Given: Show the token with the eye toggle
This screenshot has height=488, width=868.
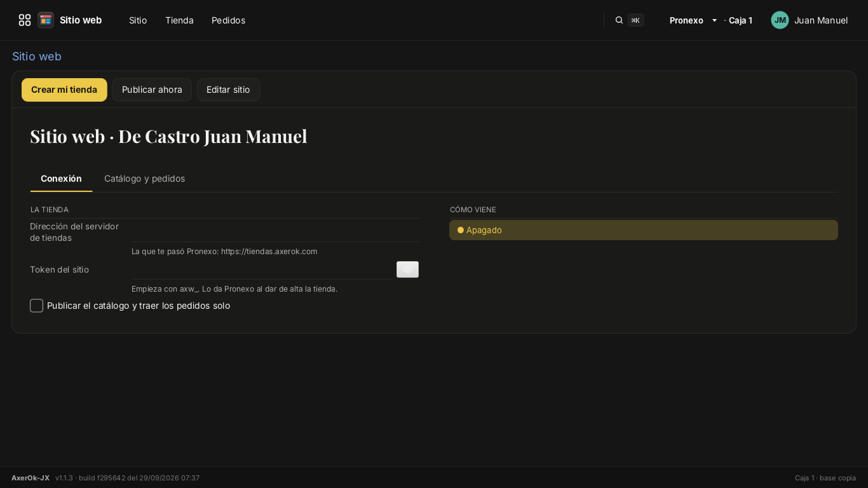Looking at the screenshot, I should coord(407,269).
